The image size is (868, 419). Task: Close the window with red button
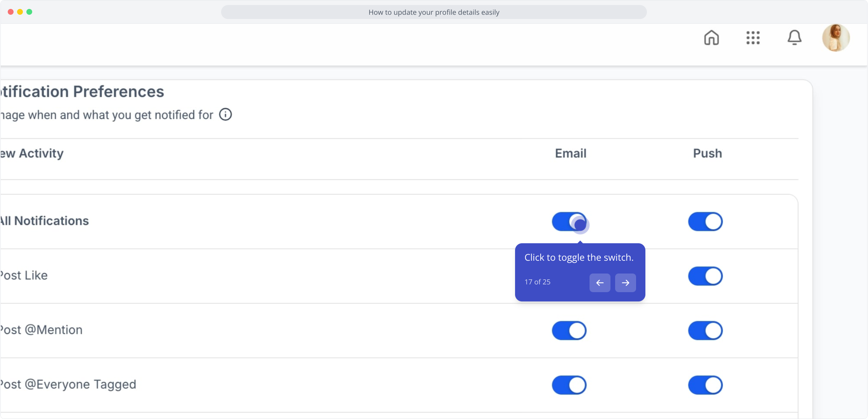pyautogui.click(x=10, y=12)
